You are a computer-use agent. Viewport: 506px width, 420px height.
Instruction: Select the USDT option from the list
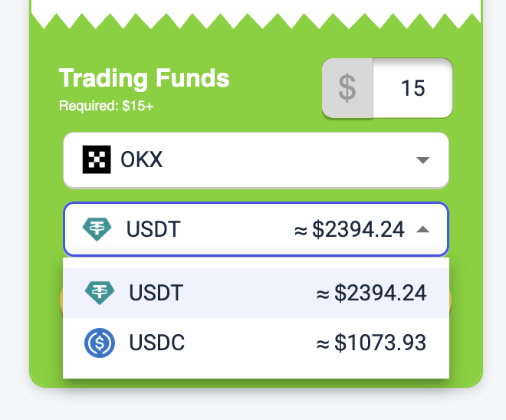point(255,293)
